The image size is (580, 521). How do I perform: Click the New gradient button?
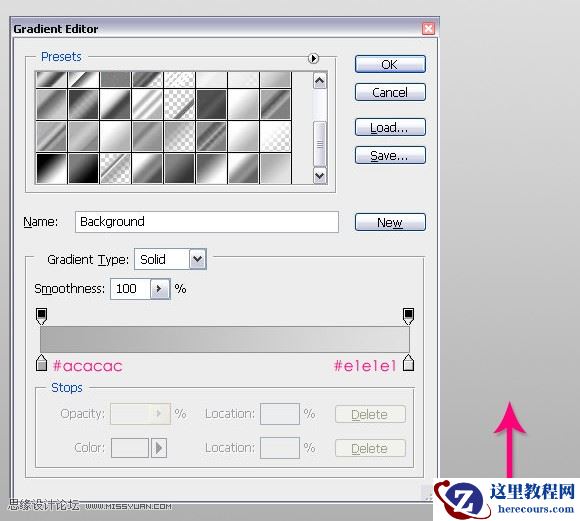point(390,222)
